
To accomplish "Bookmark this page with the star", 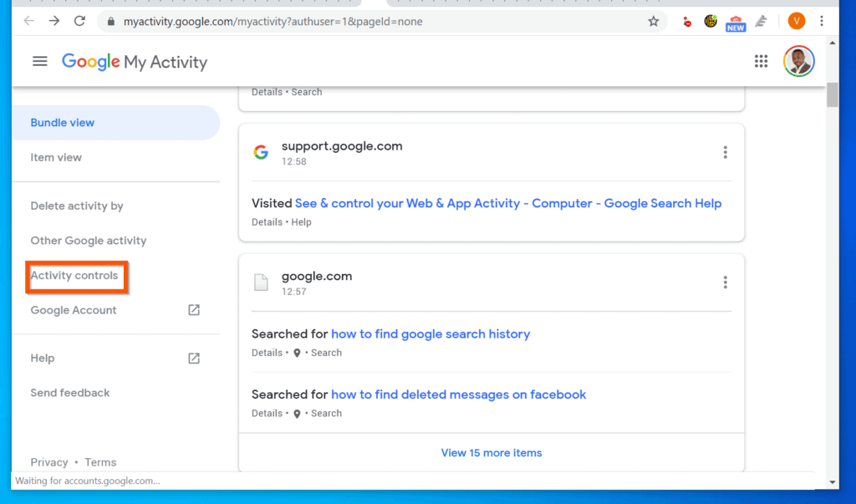I will click(x=653, y=21).
